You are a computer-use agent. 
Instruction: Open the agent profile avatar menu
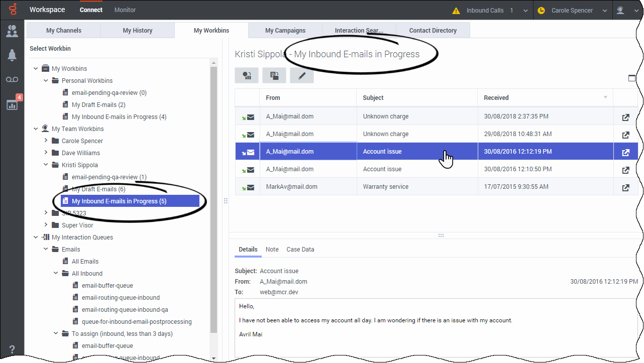coord(621,10)
